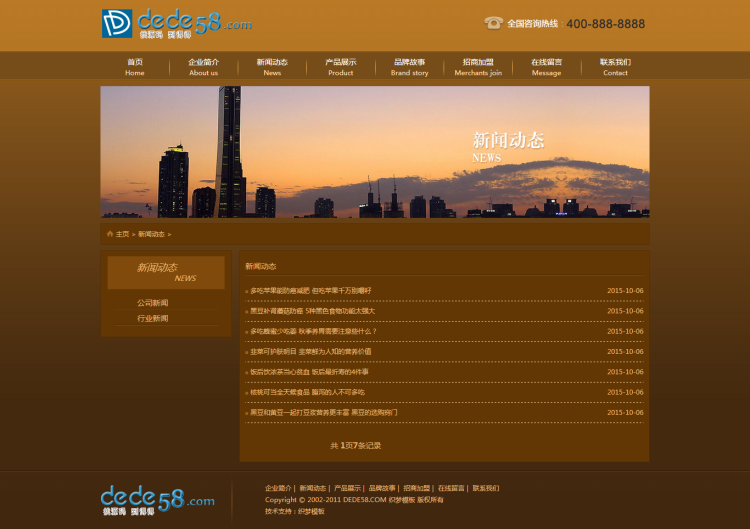Image resolution: width=750 pixels, height=529 pixels.
Task: Click the 主页 breadcrumb link
Action: [x=122, y=234]
